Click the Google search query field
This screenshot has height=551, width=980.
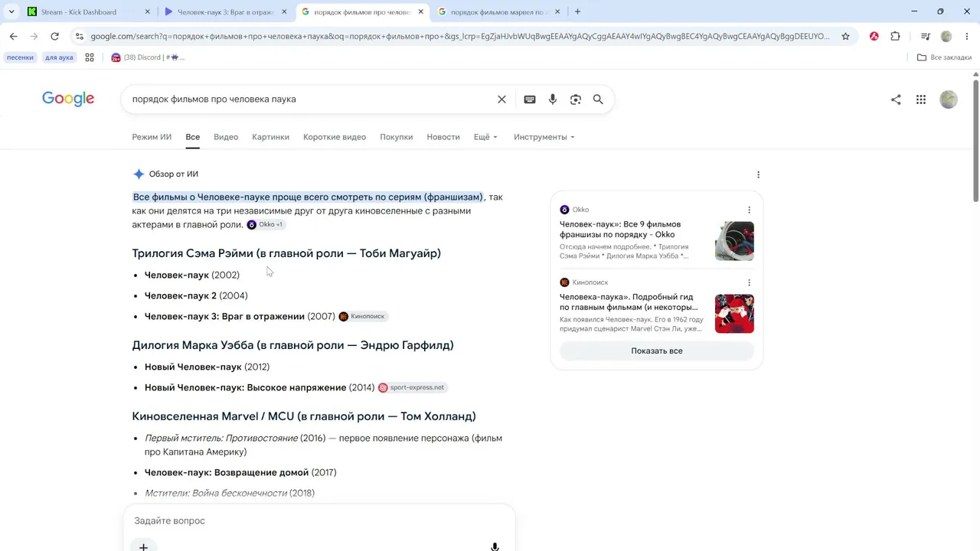[x=310, y=99]
